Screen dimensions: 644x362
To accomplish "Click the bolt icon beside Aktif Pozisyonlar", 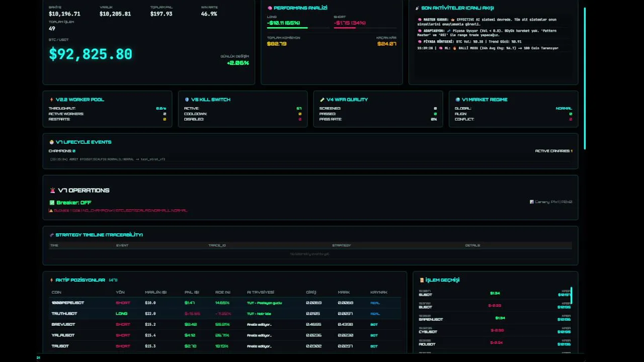I will 51,280.
